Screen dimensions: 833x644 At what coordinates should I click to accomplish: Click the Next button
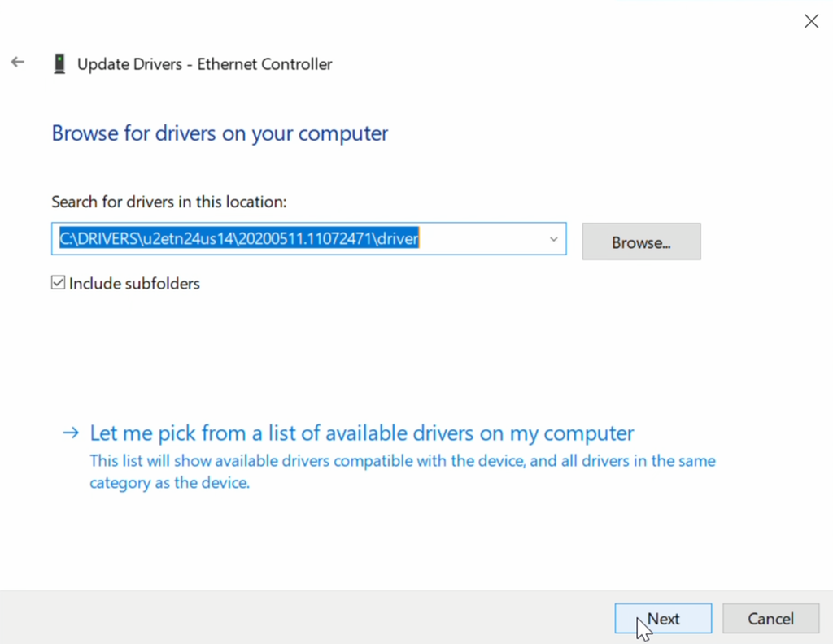pyautogui.click(x=663, y=619)
